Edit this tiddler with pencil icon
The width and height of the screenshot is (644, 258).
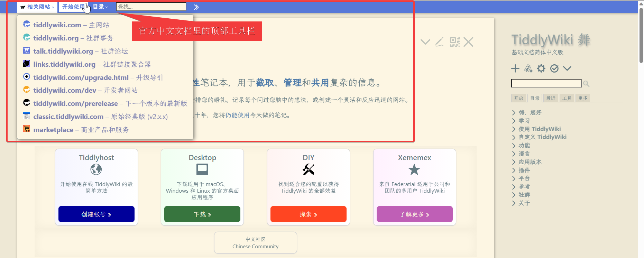pos(440,42)
